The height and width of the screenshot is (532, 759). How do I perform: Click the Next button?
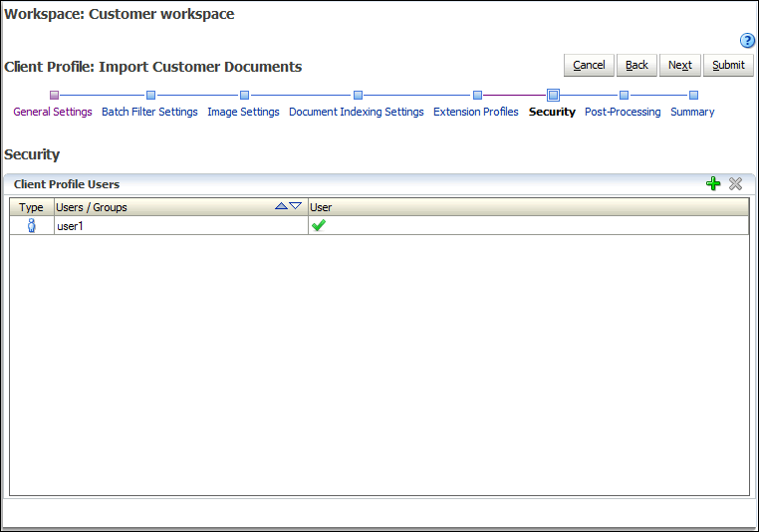coord(679,65)
